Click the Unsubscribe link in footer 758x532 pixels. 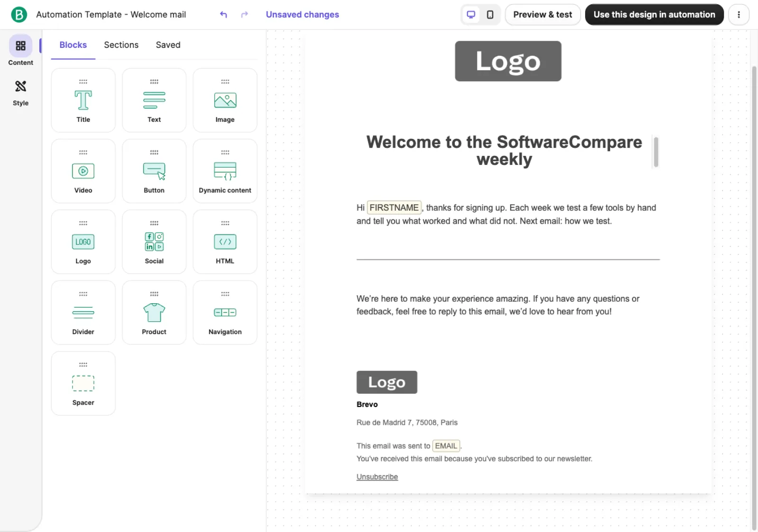377,477
